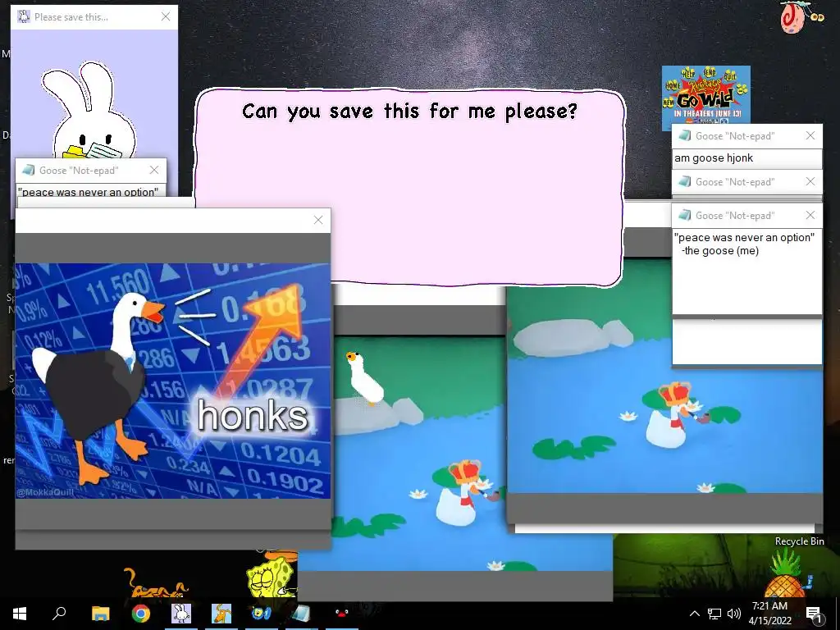Close the honks meme window

(x=318, y=220)
